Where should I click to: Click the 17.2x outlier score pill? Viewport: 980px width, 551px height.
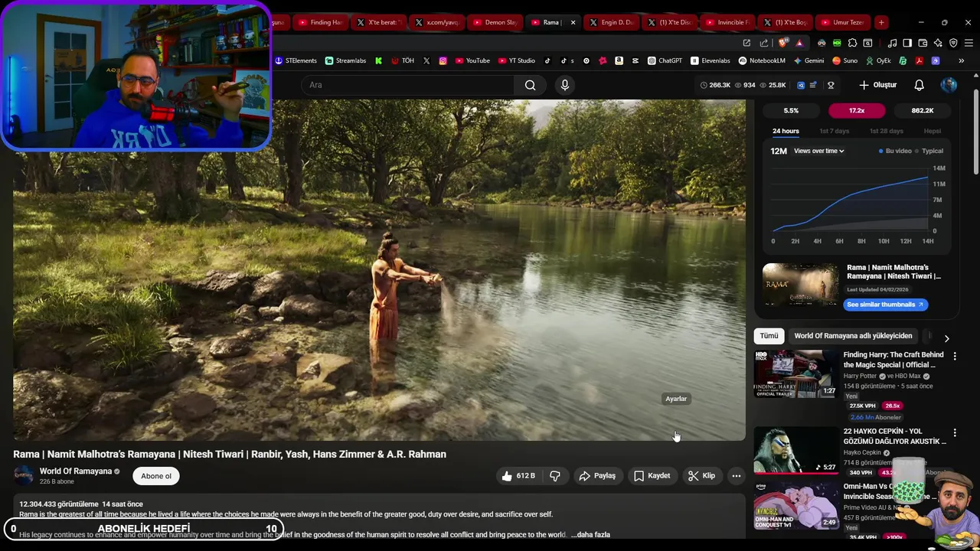857,110
